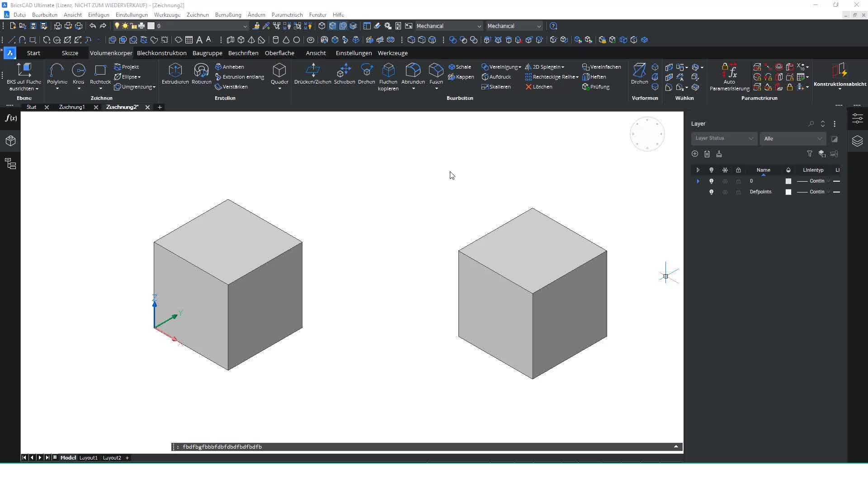Image resolution: width=868 pixels, height=488 pixels.
Task: Toggle visibility bulb of layer 0
Action: pos(711,181)
